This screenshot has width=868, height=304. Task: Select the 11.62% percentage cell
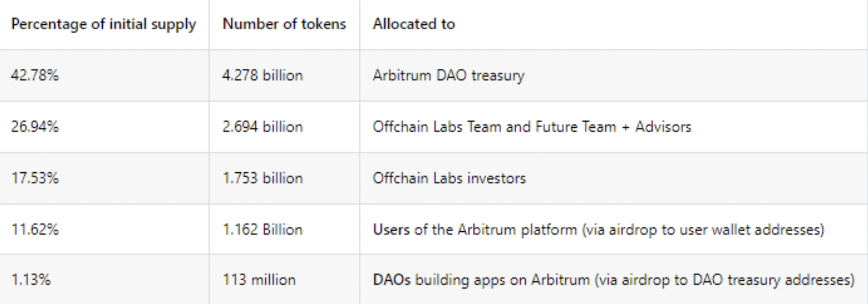[104, 229]
